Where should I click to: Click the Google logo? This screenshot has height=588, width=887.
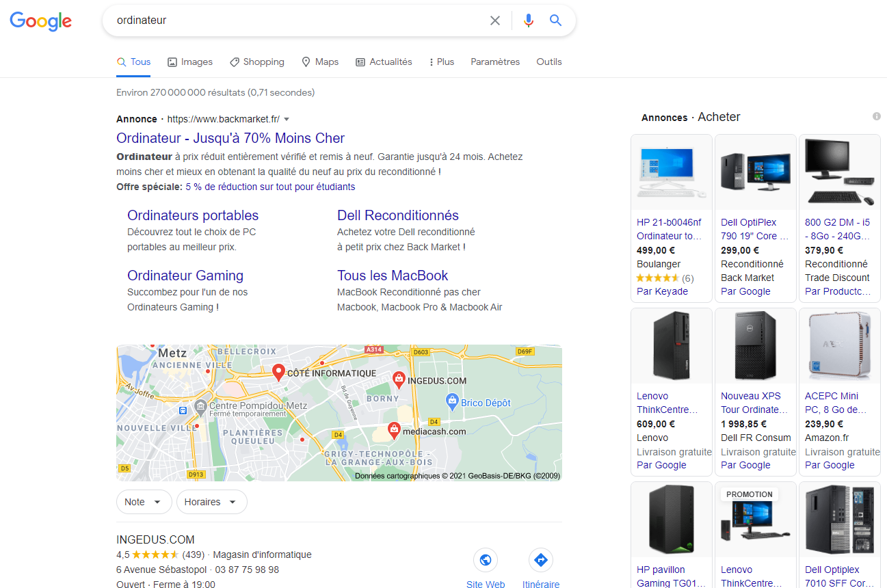tap(40, 21)
